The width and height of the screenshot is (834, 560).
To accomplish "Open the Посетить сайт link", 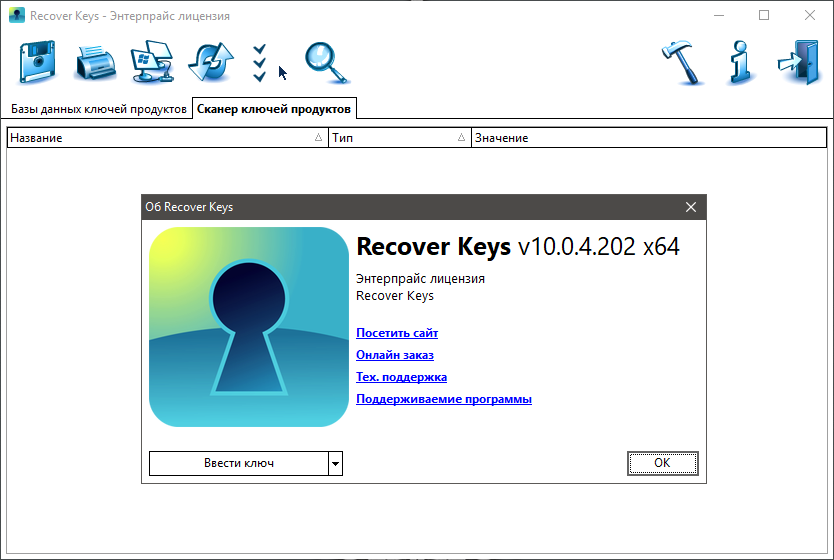I will 397,333.
